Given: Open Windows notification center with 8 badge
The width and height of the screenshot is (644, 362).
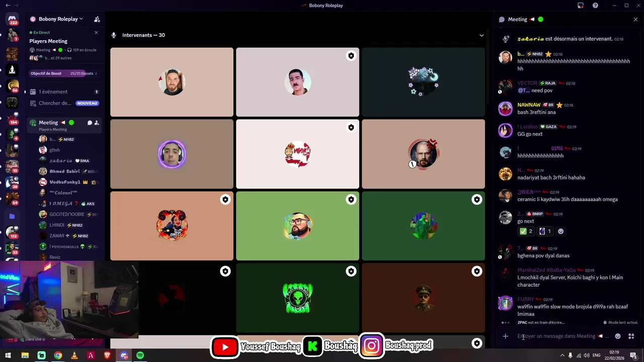Looking at the screenshot, I should (633, 355).
